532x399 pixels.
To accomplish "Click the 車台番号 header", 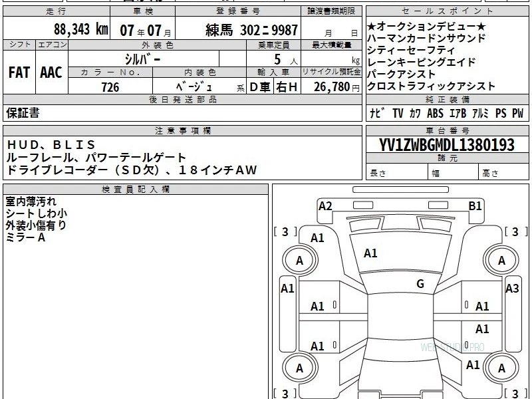I will (448, 130).
